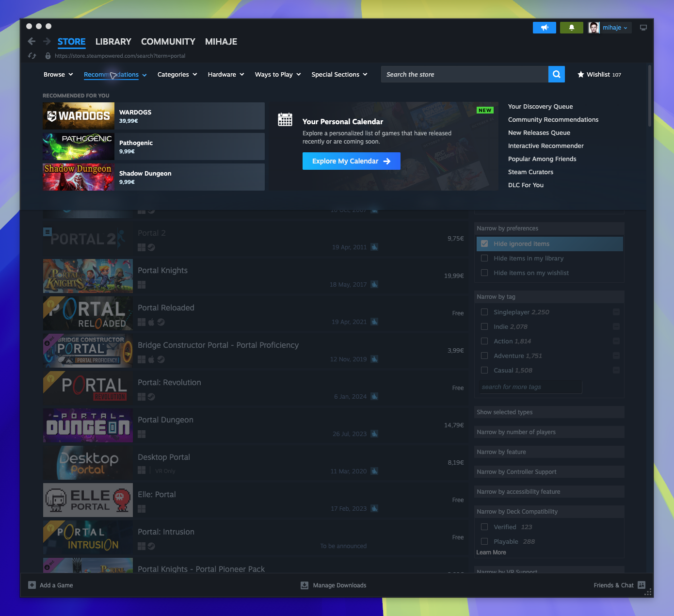Open the Steam Curators link

[x=530, y=172]
